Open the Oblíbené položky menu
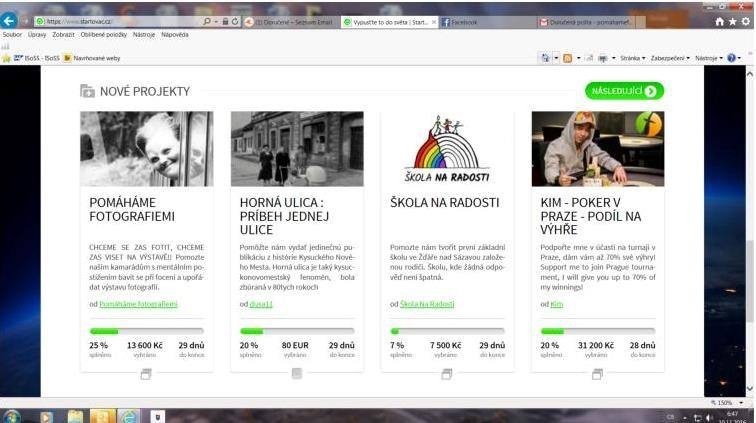 (x=104, y=35)
